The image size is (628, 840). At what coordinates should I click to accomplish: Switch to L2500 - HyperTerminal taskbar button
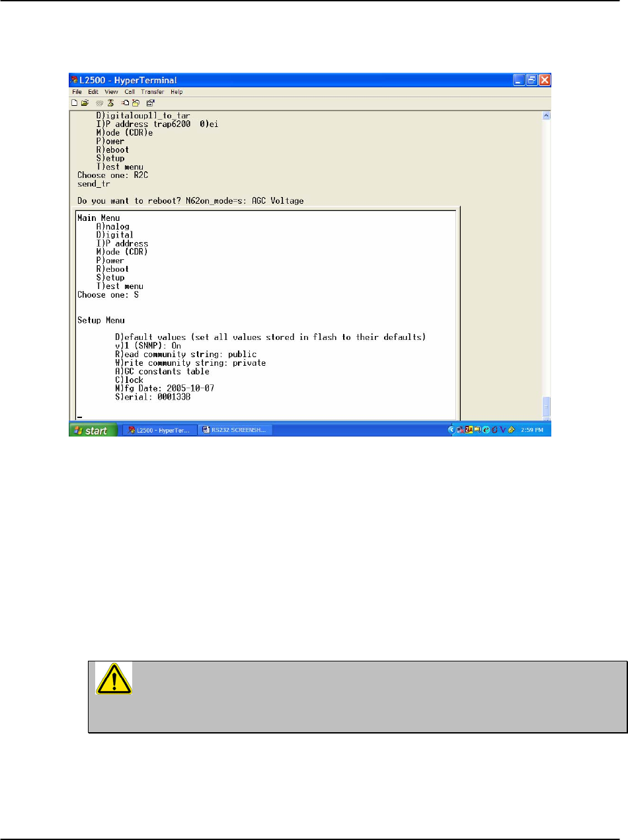(159, 430)
